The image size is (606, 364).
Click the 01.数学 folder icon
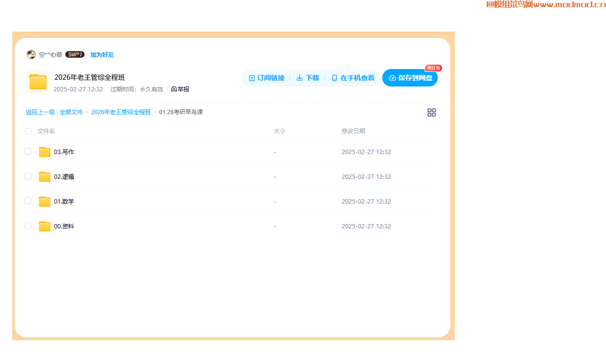(x=45, y=202)
